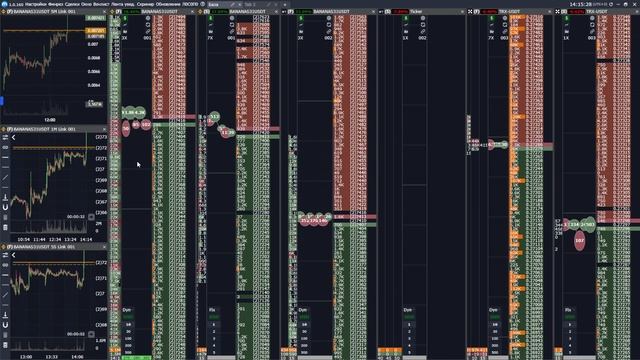This screenshot has height=360, width=640.
Task: Click round circle icon in (F) TRX-USDT panel
Action: tap(504, 18)
